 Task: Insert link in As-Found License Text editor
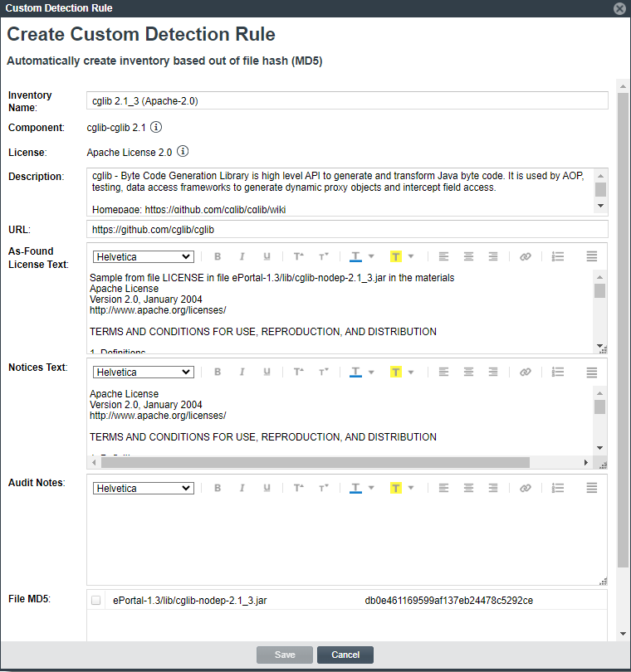(x=525, y=257)
